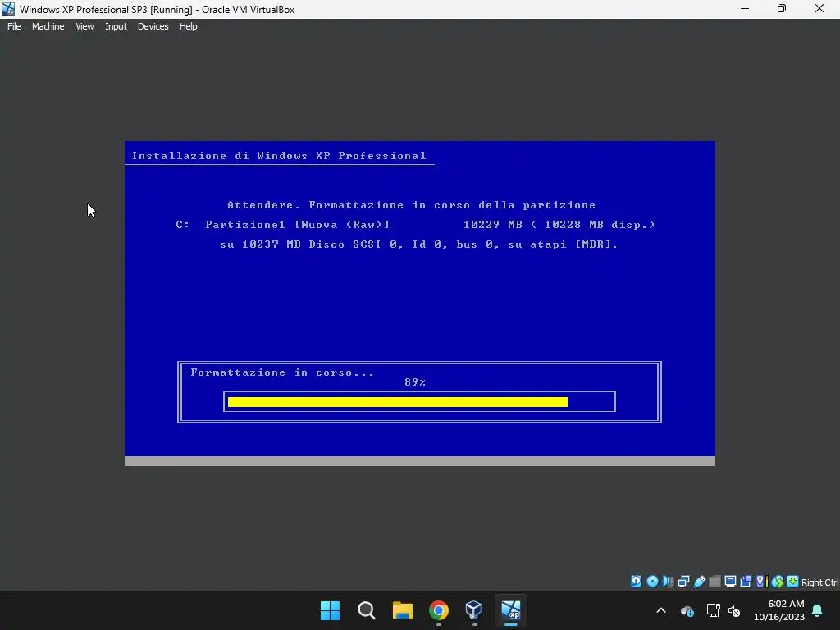840x630 pixels.
Task: Open the Windows Start menu
Action: (x=330, y=610)
